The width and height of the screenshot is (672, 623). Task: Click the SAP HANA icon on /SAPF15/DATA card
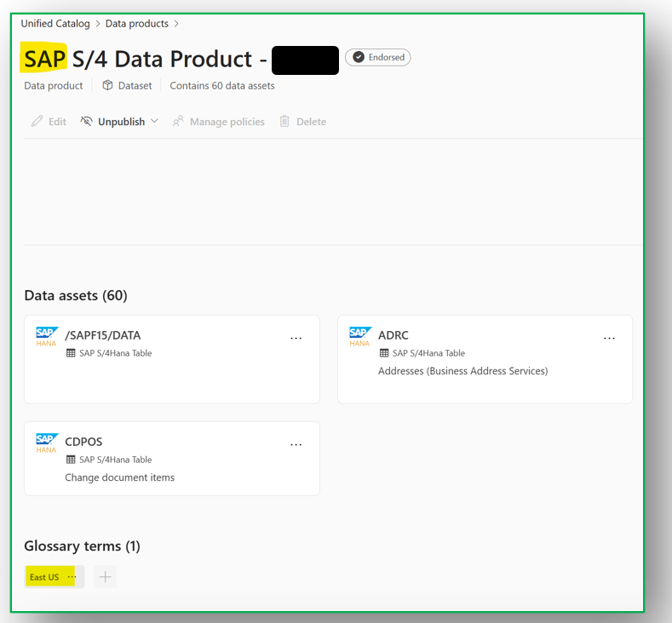[47, 336]
